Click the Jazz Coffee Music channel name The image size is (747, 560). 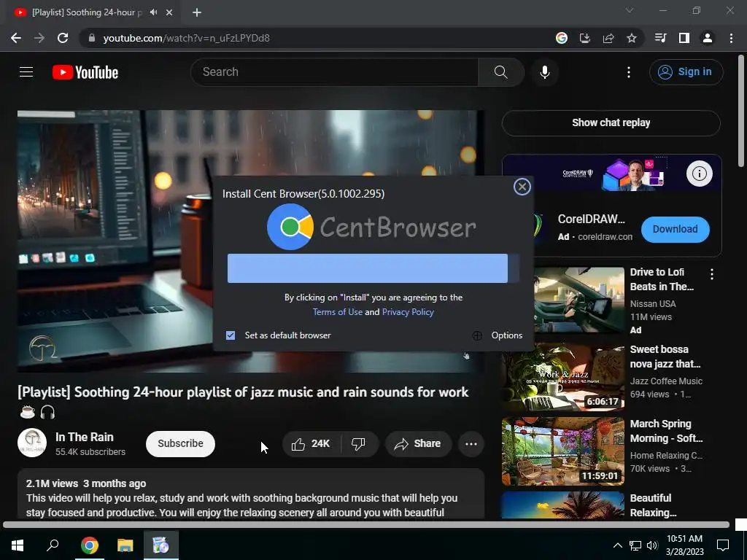pos(666,381)
